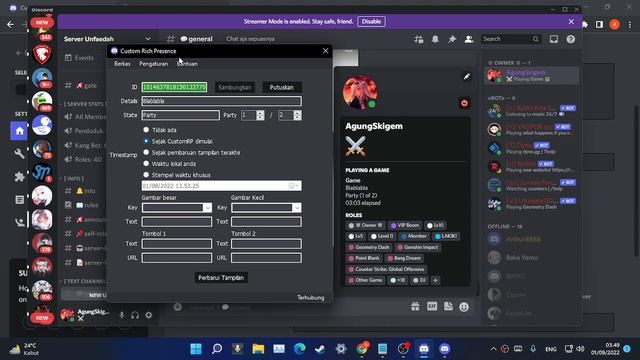Click the State text field
Image resolution: width=640 pixels, height=360 pixels.
pos(180,115)
